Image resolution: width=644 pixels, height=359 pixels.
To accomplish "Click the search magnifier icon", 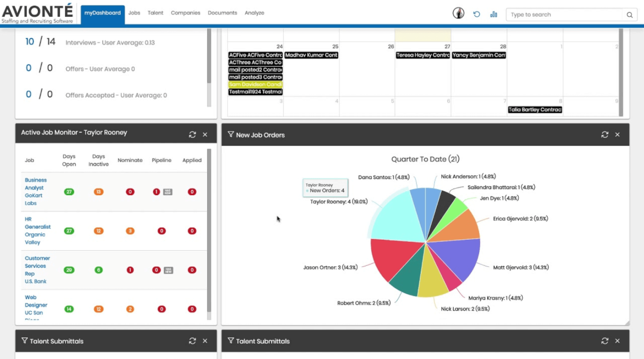I will pos(629,15).
